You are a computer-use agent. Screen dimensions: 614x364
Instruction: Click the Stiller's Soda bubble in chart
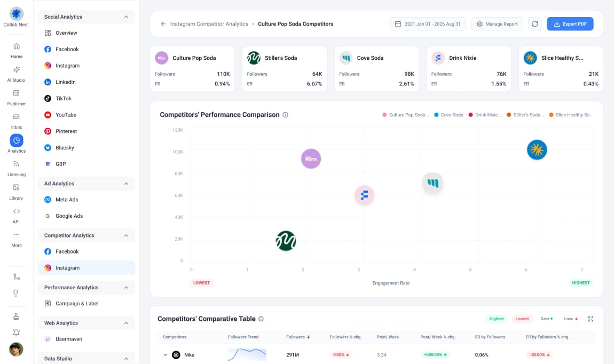[x=286, y=241]
